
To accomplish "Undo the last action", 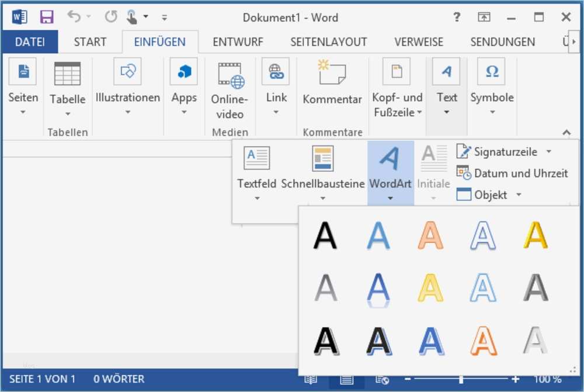I will point(74,16).
